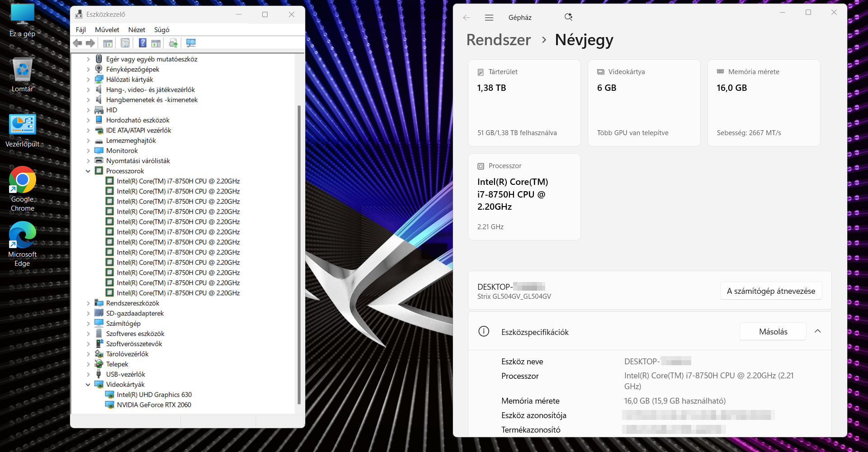Click the value "16,0 GB (15,9 GB használható)"
The width and height of the screenshot is (868, 452).
point(675,401)
